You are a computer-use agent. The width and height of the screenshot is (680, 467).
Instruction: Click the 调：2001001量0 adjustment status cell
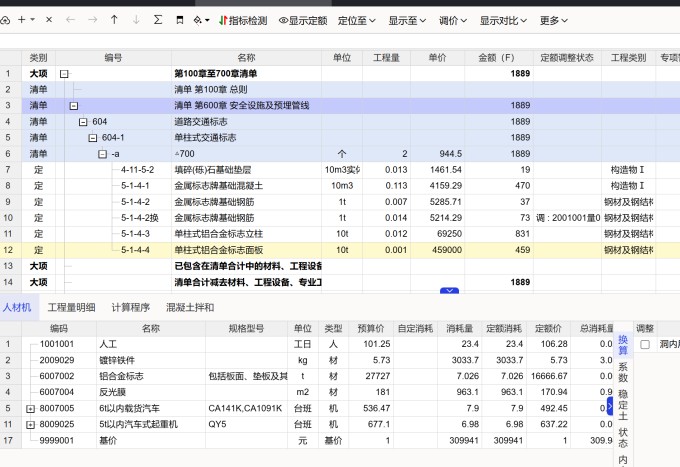tap(567, 218)
